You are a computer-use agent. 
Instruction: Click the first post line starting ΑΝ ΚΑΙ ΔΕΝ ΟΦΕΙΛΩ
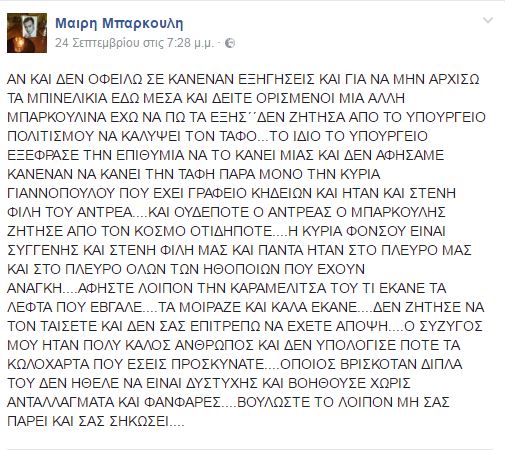pyautogui.click(x=243, y=79)
